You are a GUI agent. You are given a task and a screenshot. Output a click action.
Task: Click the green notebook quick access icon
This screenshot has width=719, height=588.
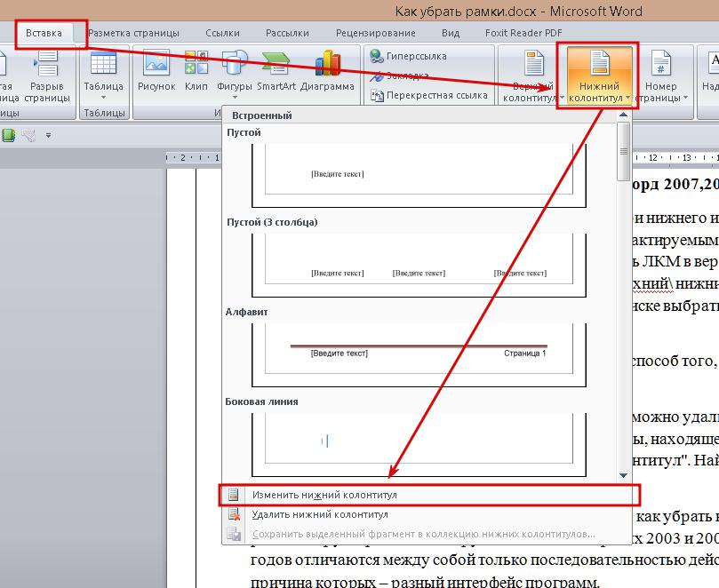click(x=8, y=135)
